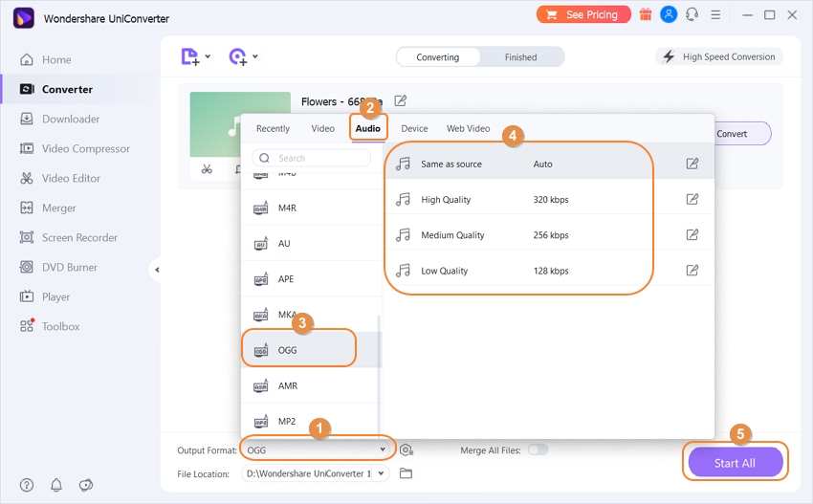
Task: Open the feedback icon in bottom-left
Action: pyautogui.click(x=86, y=485)
